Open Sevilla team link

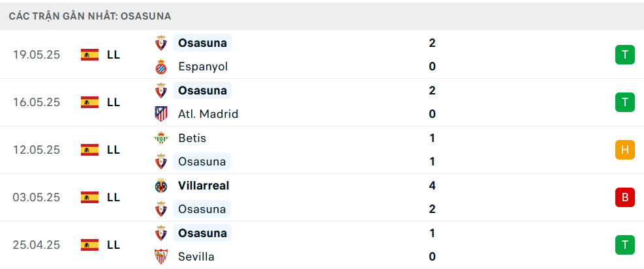pos(196,257)
